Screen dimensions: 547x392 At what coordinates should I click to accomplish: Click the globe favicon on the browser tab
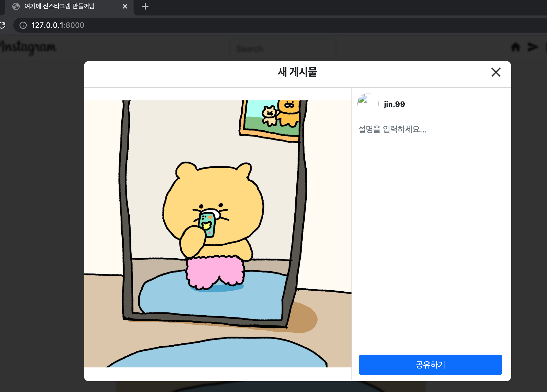16,6
